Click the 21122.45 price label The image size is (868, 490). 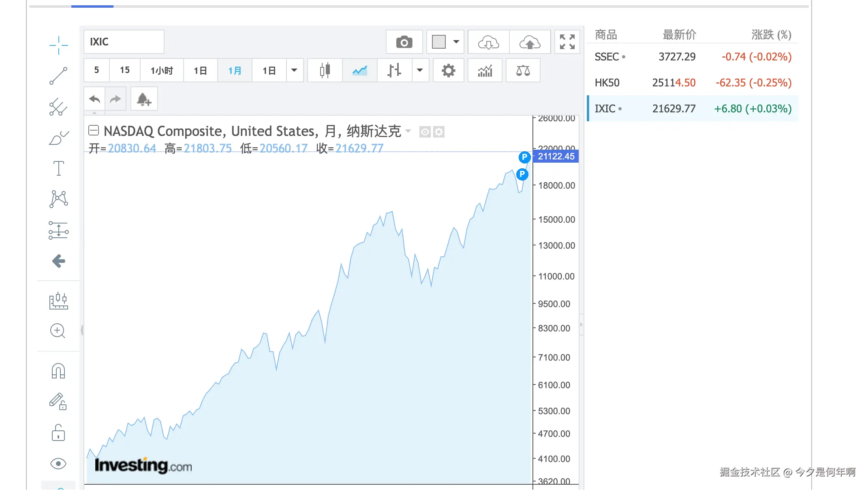click(556, 156)
